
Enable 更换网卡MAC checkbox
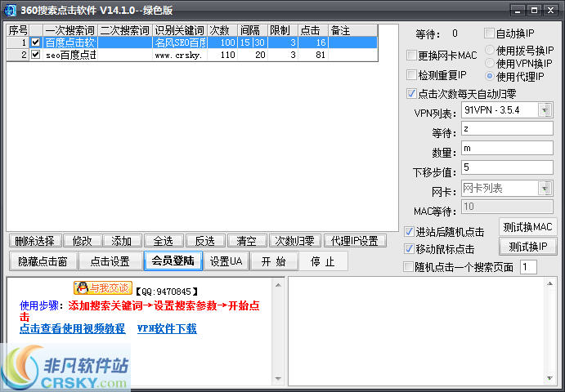point(411,55)
